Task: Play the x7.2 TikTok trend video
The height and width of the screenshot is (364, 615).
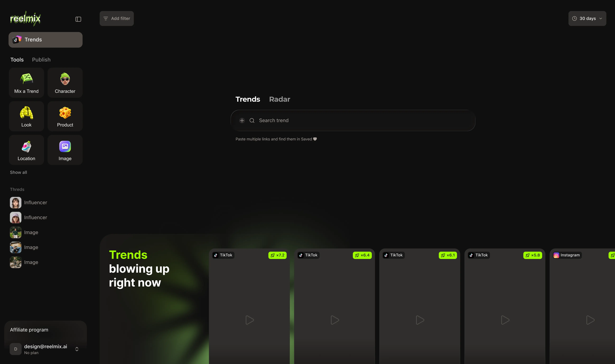Action: [249, 320]
